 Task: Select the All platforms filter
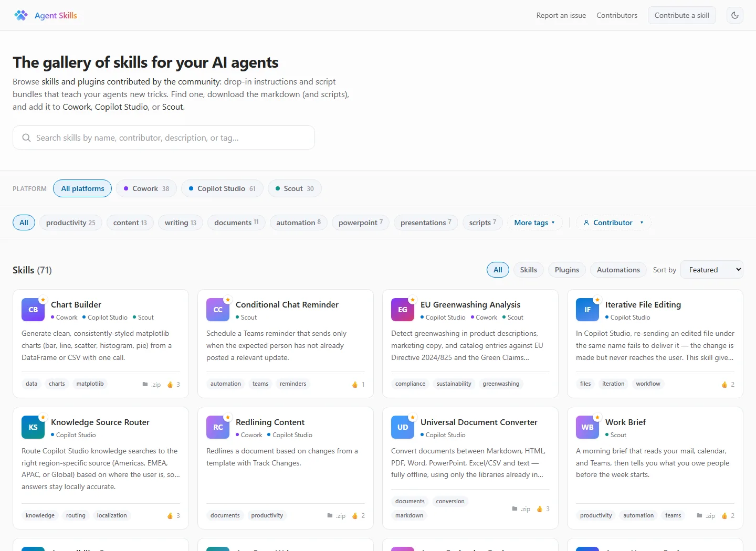pos(82,188)
